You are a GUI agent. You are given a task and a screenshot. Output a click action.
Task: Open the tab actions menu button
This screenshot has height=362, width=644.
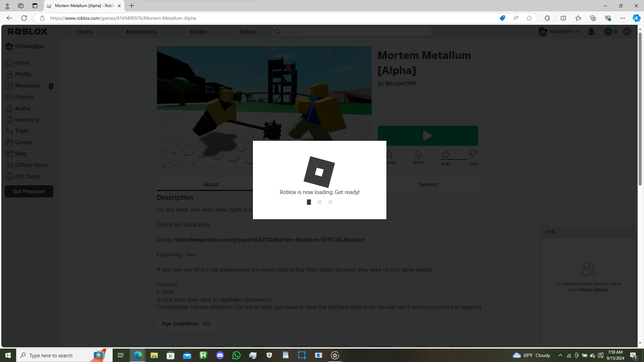point(35,6)
